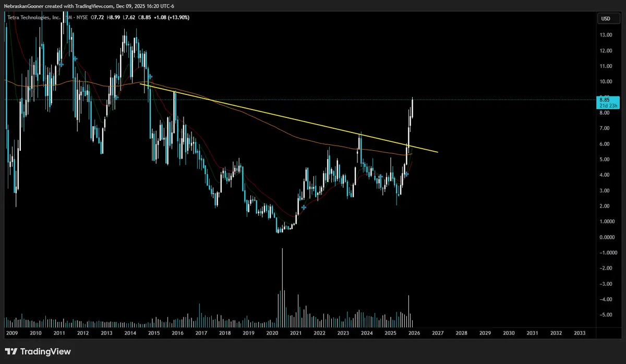Image resolution: width=626 pixels, height=364 pixels.
Task: Click the close value C8.85
Action: coord(145,17)
